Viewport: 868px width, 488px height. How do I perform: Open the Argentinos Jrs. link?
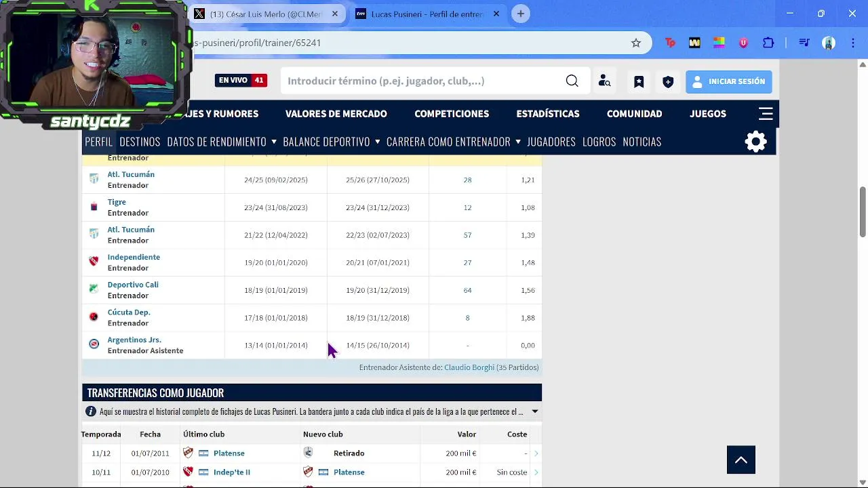[x=134, y=340]
